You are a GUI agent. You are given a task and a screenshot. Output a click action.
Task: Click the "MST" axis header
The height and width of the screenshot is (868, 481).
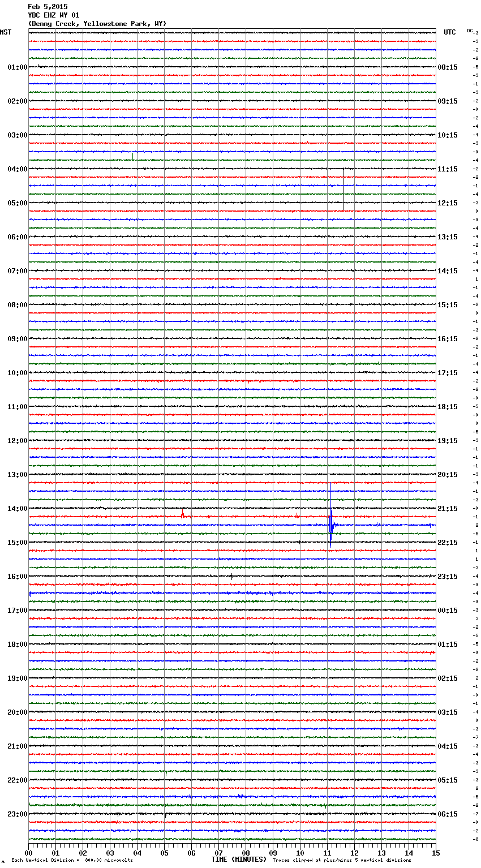point(6,32)
